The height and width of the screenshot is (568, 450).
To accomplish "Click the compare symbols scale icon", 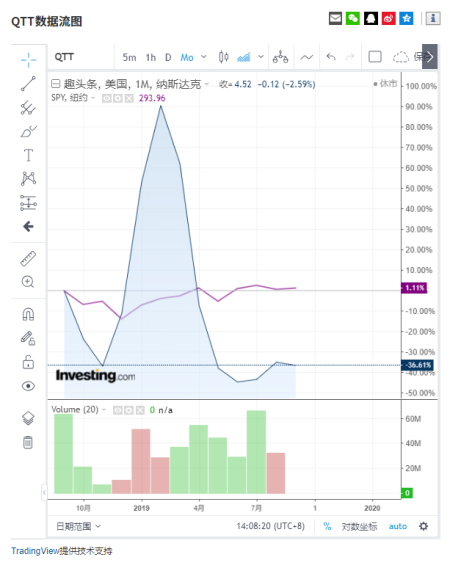I will click(x=280, y=57).
